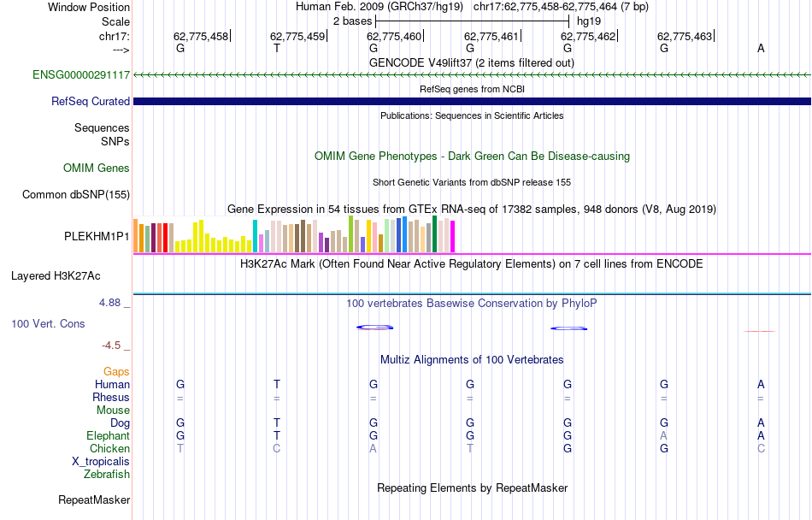Viewport: 812px width, 520px height.
Task: Click the A base in top ruler sequence
Action: (x=761, y=49)
